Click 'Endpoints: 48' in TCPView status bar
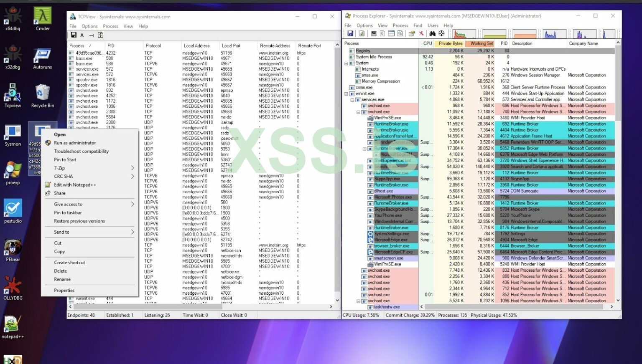The width and height of the screenshot is (642, 364). [x=82, y=315]
